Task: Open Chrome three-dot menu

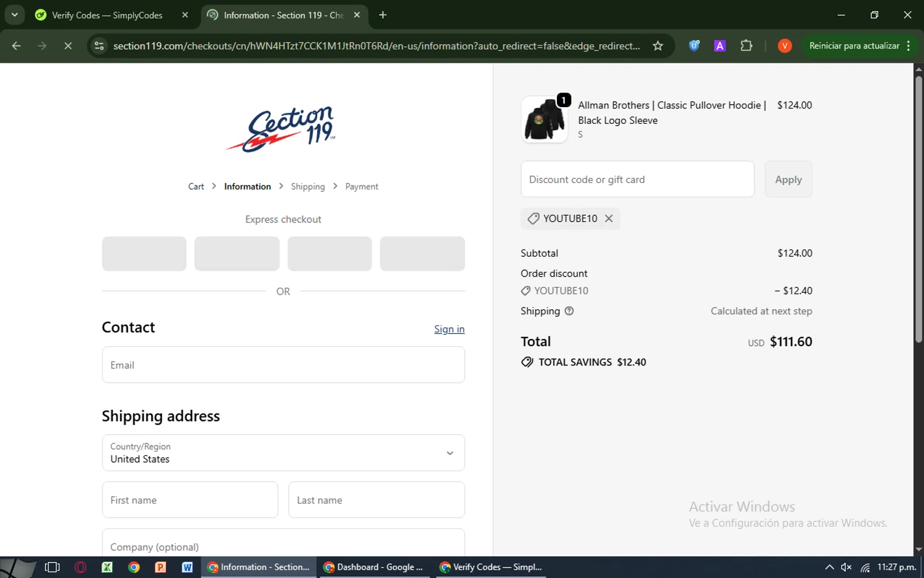Action: (x=909, y=46)
